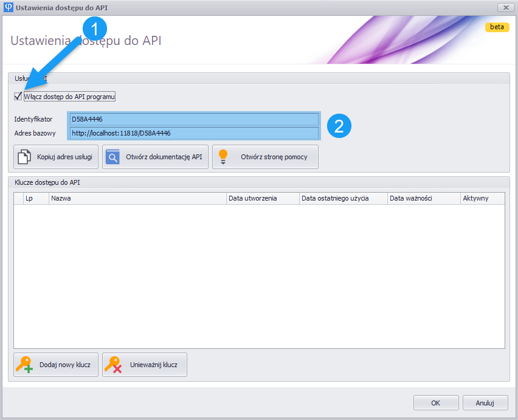Click the key with red X icon
Viewport: 518px width, 420px height.
(113, 365)
